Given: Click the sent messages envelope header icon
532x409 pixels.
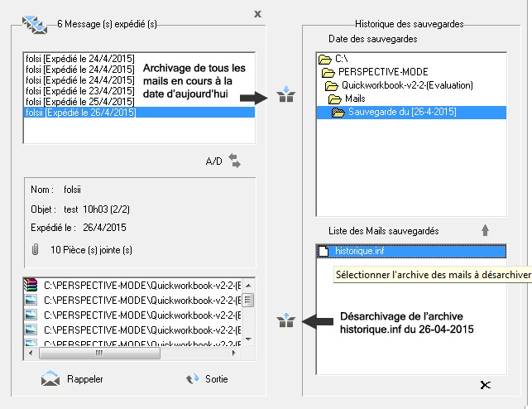Looking at the screenshot, I should [34, 26].
